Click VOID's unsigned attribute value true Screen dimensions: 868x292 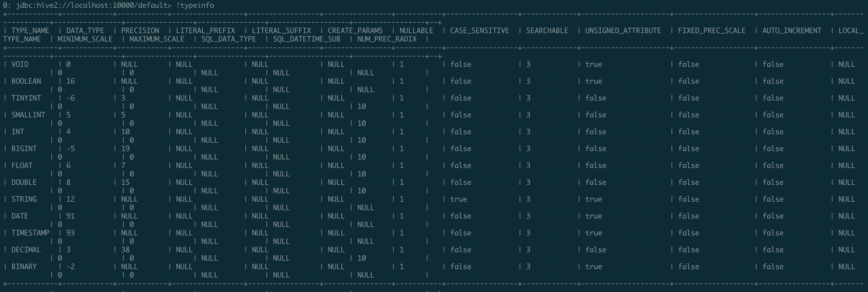594,64
